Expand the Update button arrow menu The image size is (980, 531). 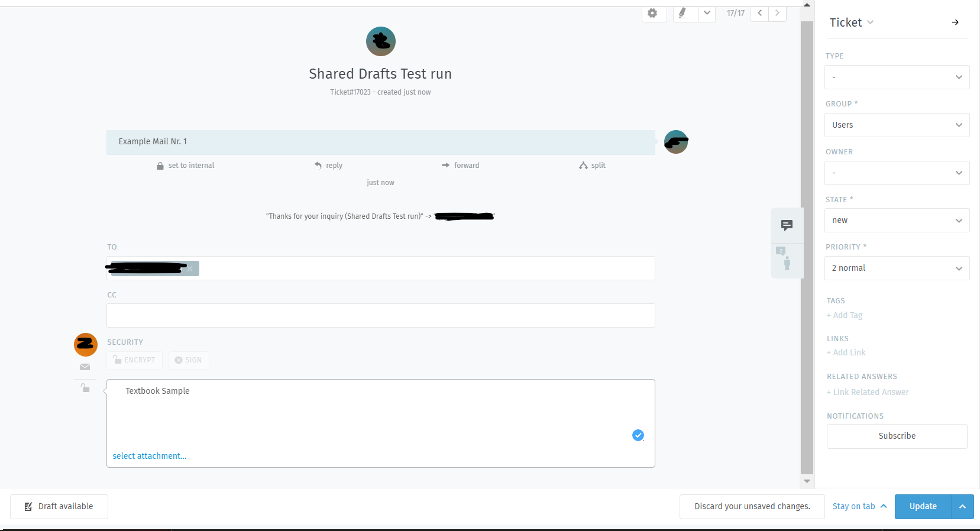click(962, 507)
